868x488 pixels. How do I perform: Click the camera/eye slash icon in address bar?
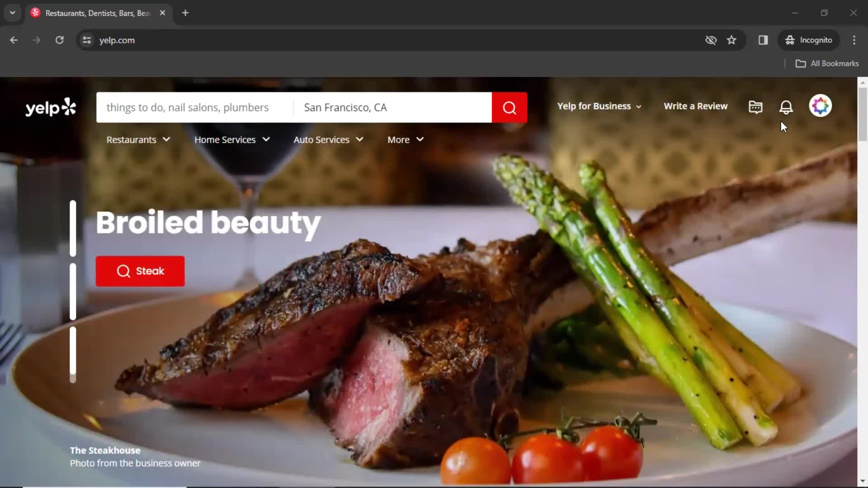point(711,40)
